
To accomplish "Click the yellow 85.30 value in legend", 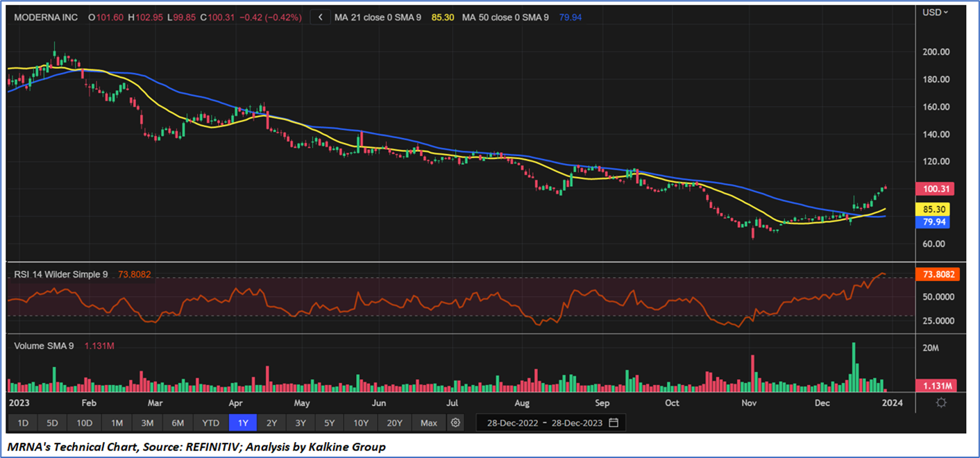I will [443, 17].
